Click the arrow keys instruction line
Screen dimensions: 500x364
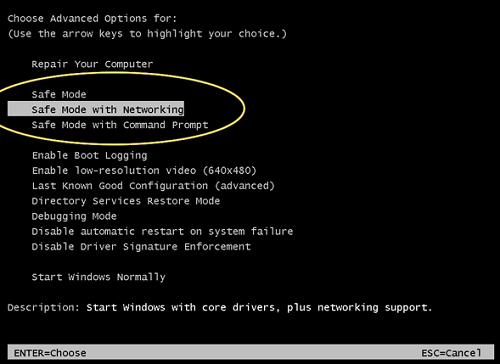tap(147, 34)
